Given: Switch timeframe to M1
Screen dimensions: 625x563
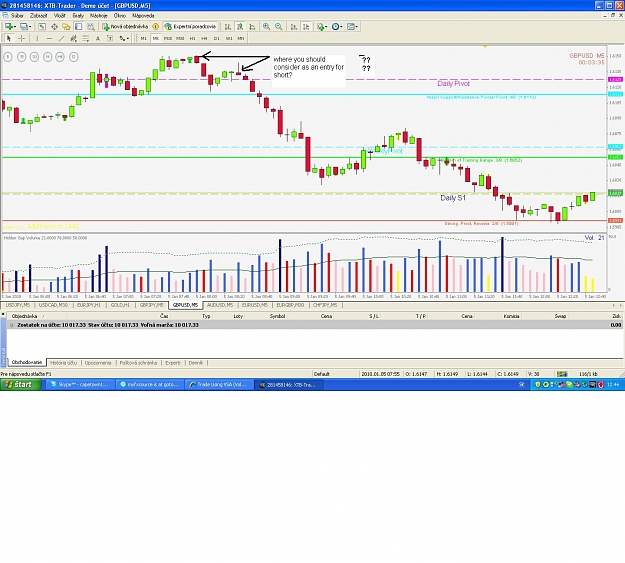Looking at the screenshot, I should [143, 38].
